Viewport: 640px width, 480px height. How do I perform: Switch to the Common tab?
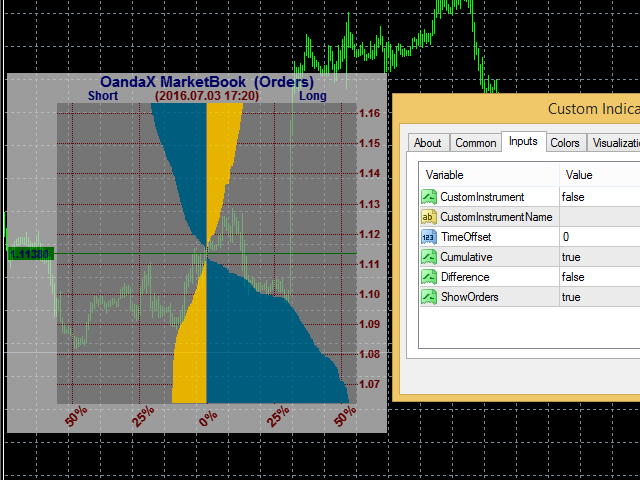(476, 143)
